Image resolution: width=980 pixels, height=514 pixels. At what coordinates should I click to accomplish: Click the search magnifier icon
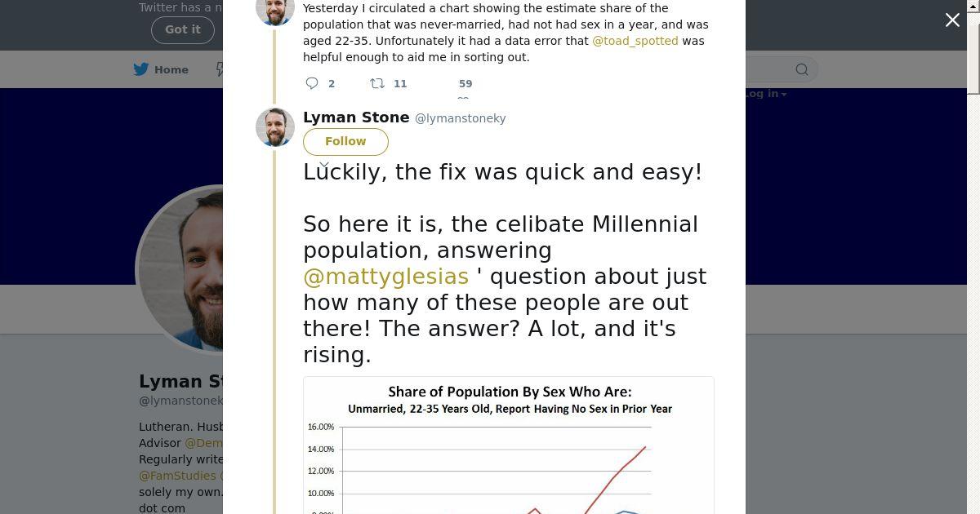pyautogui.click(x=802, y=69)
